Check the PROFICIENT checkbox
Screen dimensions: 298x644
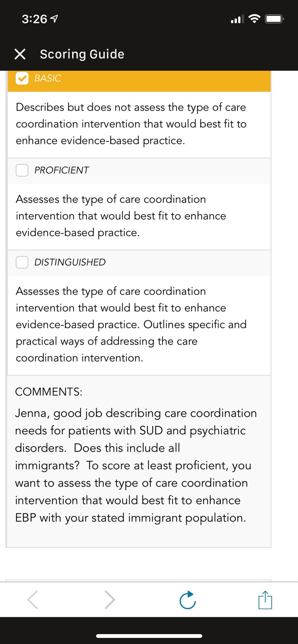pos(22,170)
